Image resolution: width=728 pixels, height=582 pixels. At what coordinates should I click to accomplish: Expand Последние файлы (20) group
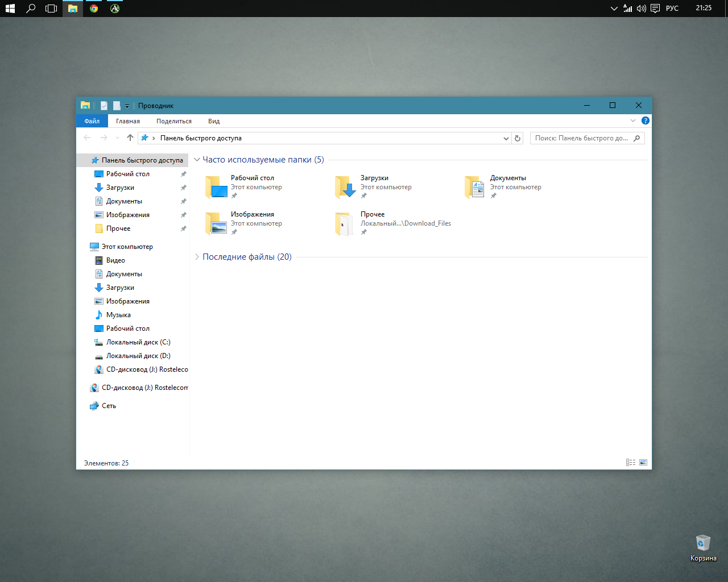(197, 257)
